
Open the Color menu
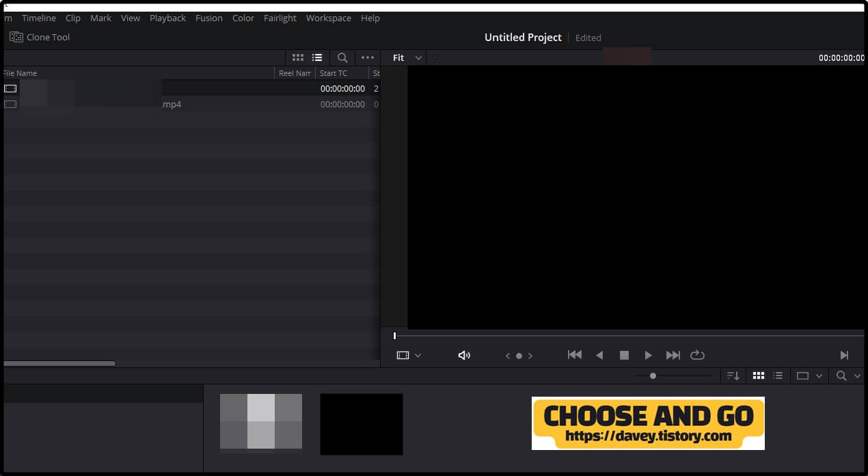click(243, 18)
